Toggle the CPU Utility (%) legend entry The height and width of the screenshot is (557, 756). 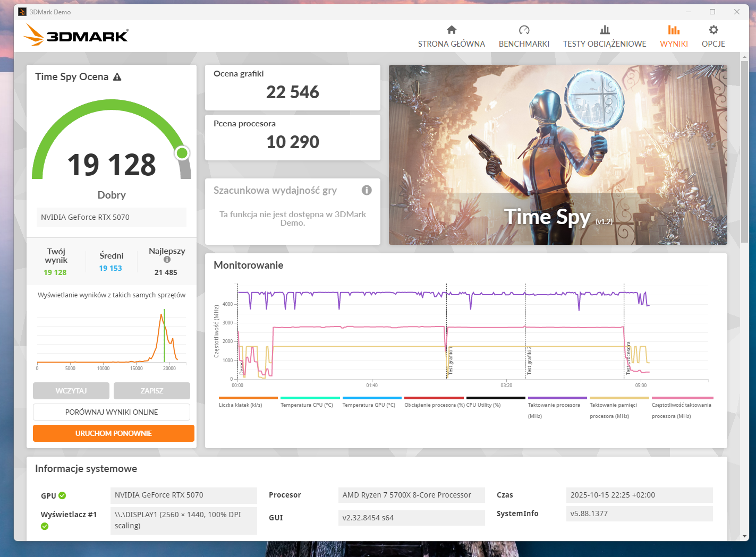point(496,402)
